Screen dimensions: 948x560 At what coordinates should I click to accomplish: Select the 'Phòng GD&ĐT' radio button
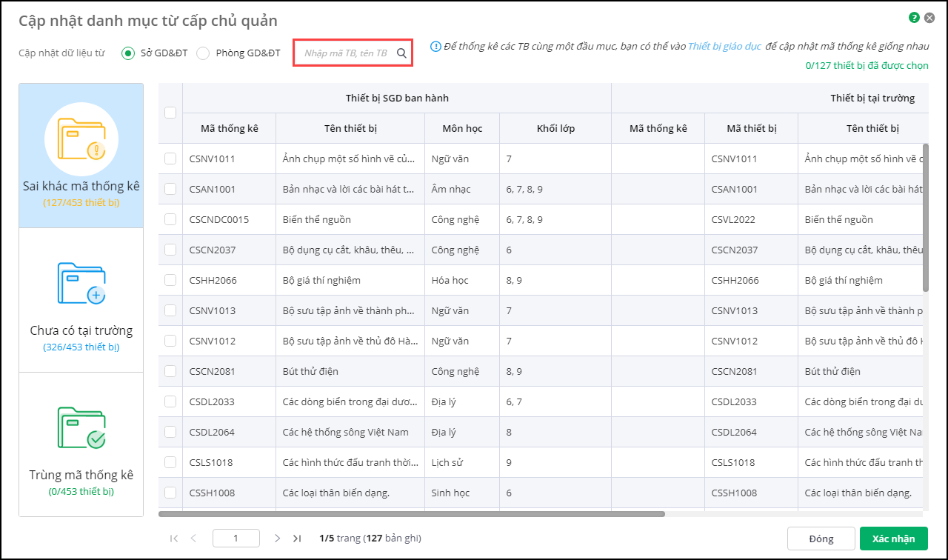pyautogui.click(x=203, y=53)
